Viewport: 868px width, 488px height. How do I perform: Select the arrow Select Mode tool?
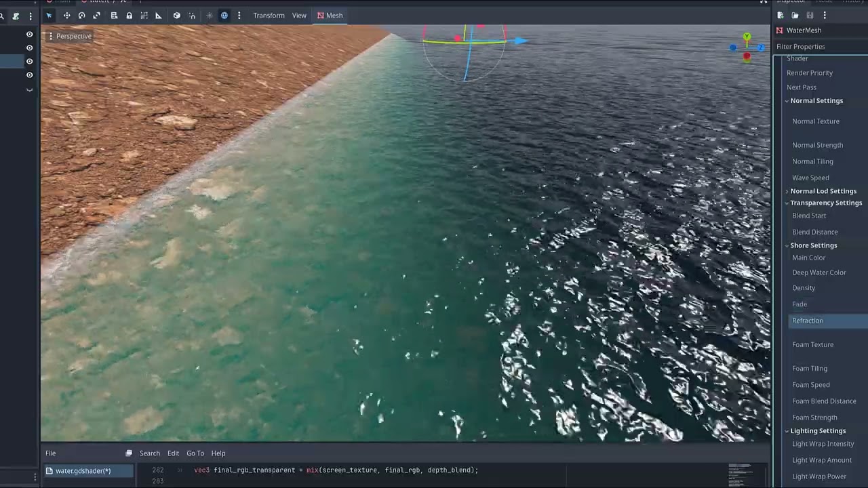pos(49,15)
